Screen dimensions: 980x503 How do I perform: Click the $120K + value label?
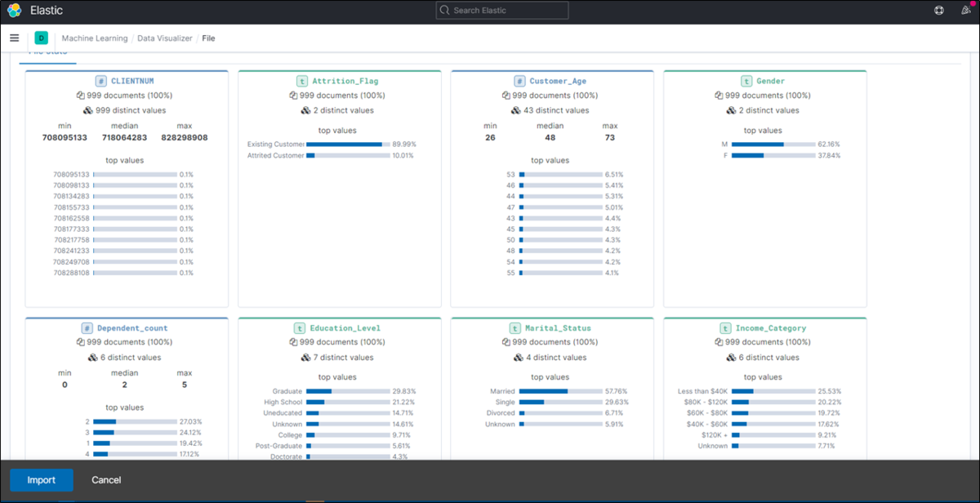(715, 435)
